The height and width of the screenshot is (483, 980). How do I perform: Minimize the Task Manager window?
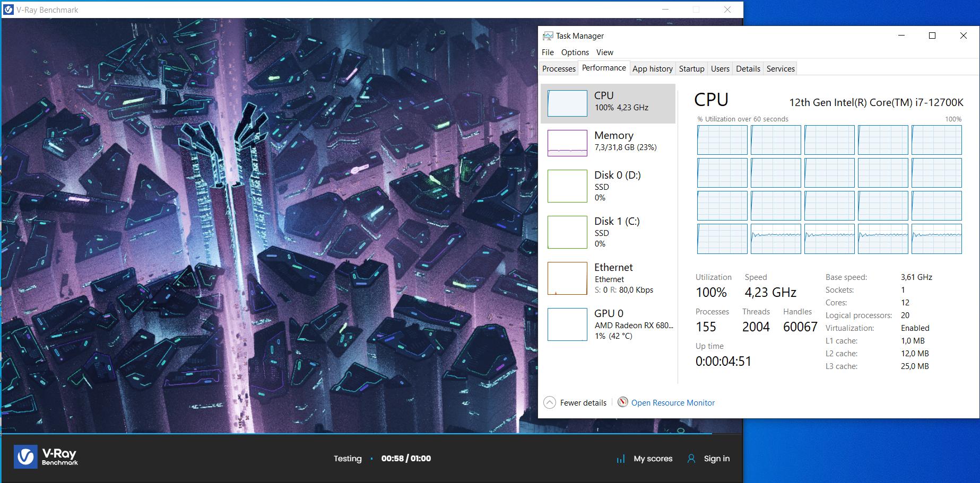pos(901,36)
